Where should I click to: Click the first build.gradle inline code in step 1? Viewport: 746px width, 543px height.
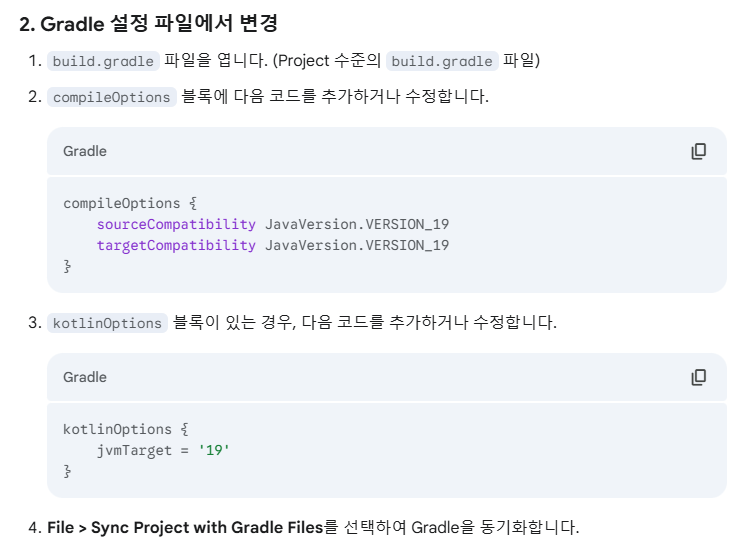pos(103,61)
